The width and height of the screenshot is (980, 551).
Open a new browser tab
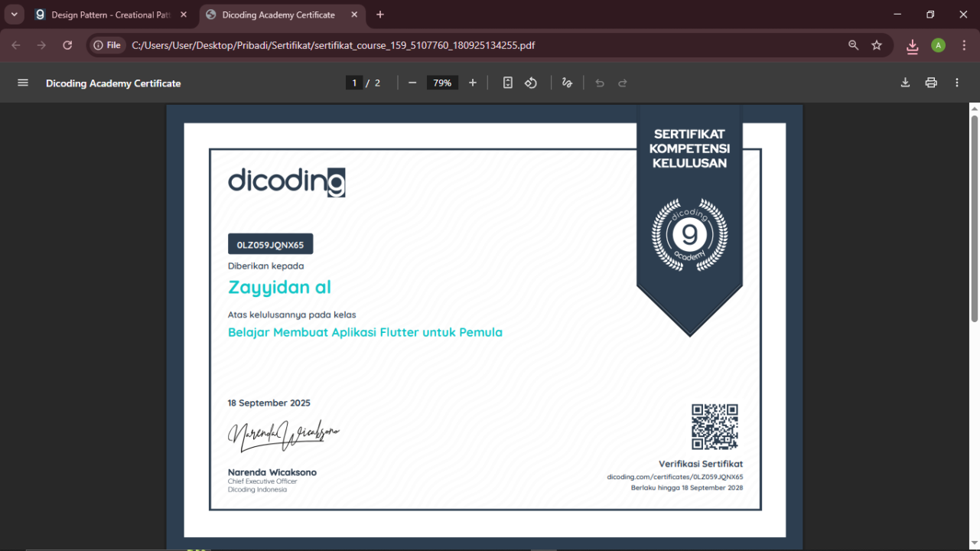click(380, 15)
